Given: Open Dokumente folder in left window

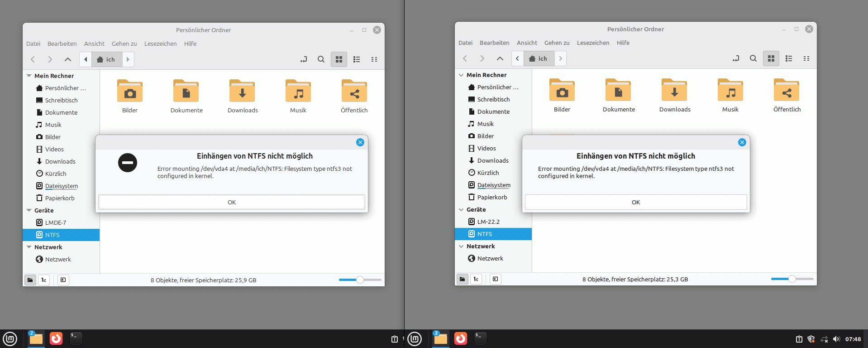Looking at the screenshot, I should (x=186, y=96).
